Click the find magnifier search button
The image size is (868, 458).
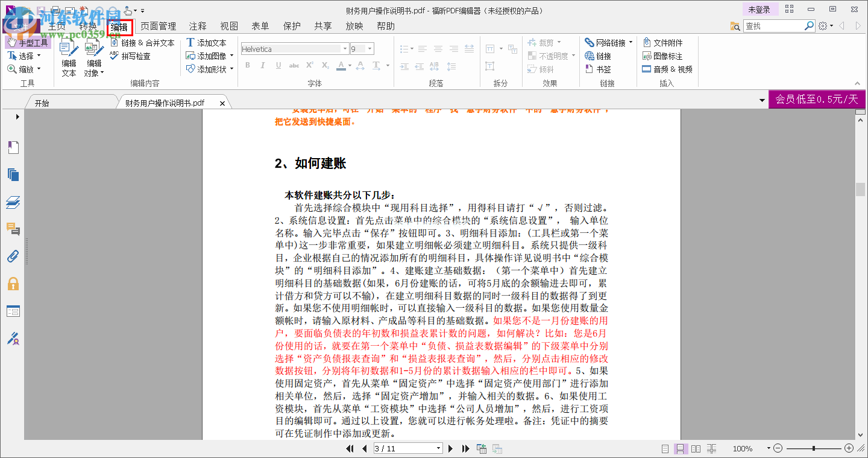(810, 26)
